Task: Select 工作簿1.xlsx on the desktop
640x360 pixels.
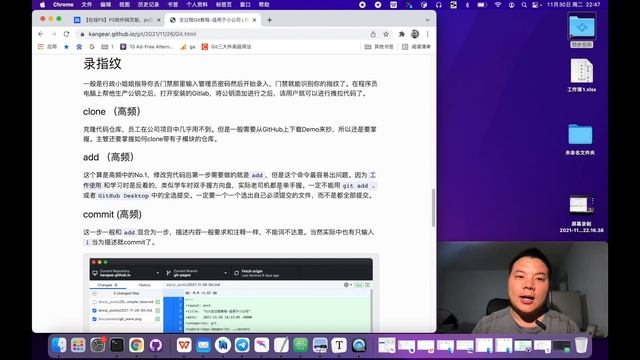Action: pyautogui.click(x=582, y=76)
